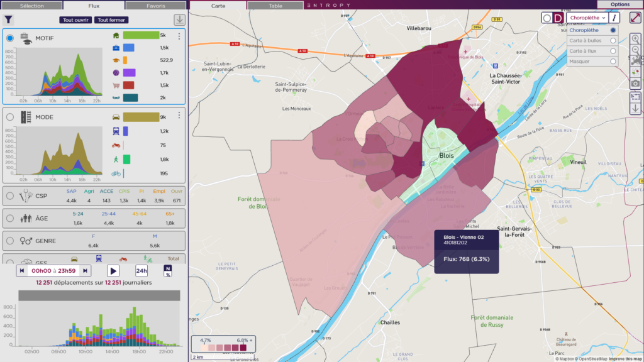Click the Blois label on the map
The image size is (644, 362).
pos(447,156)
